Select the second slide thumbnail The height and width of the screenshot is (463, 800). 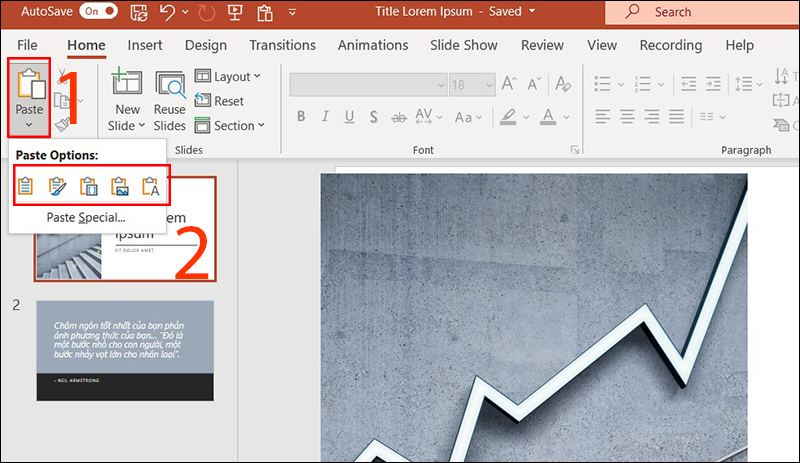pos(124,350)
